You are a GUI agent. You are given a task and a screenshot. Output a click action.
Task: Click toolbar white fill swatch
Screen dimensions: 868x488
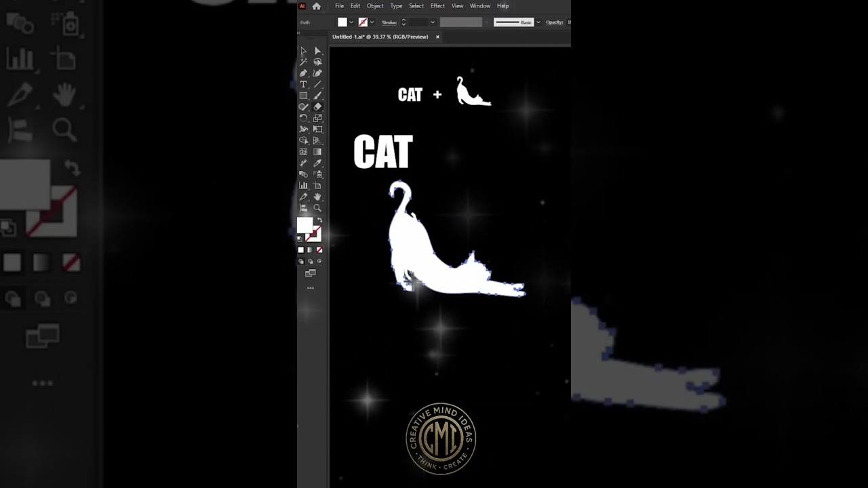tap(304, 225)
